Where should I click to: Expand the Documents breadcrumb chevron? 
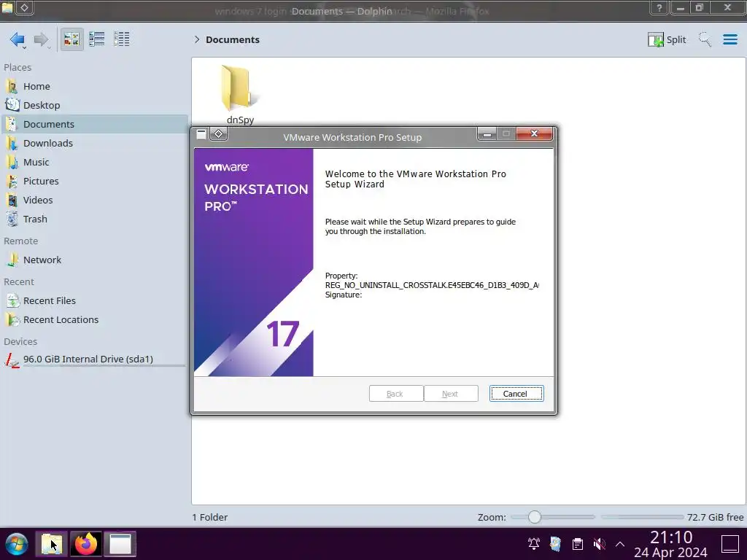197,39
